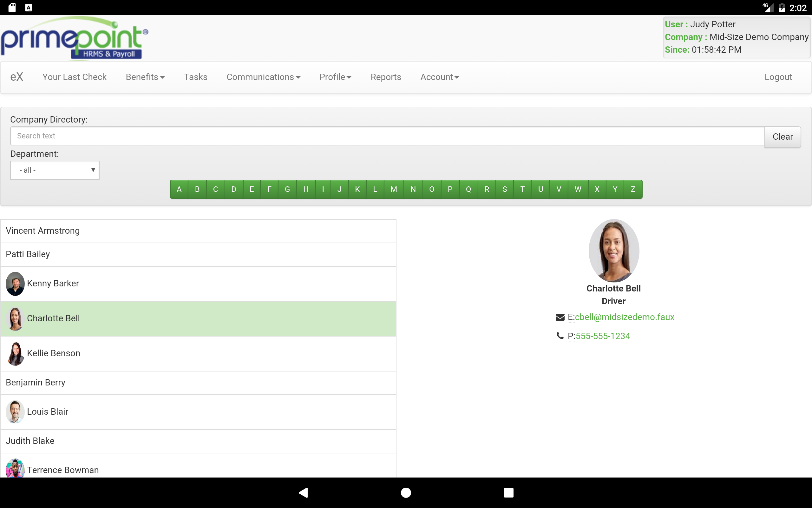Select Vincent Armstrong in the directory list
This screenshot has height=508, width=812.
[x=198, y=231]
